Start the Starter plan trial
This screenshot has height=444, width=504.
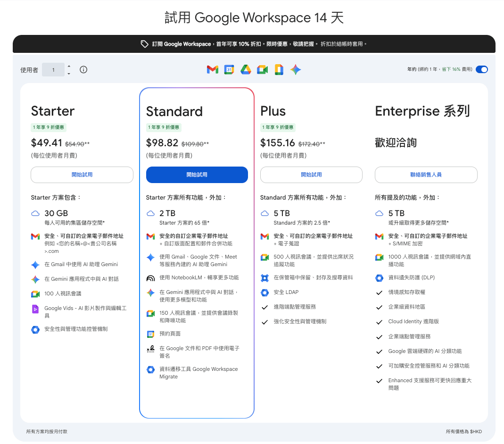(82, 175)
